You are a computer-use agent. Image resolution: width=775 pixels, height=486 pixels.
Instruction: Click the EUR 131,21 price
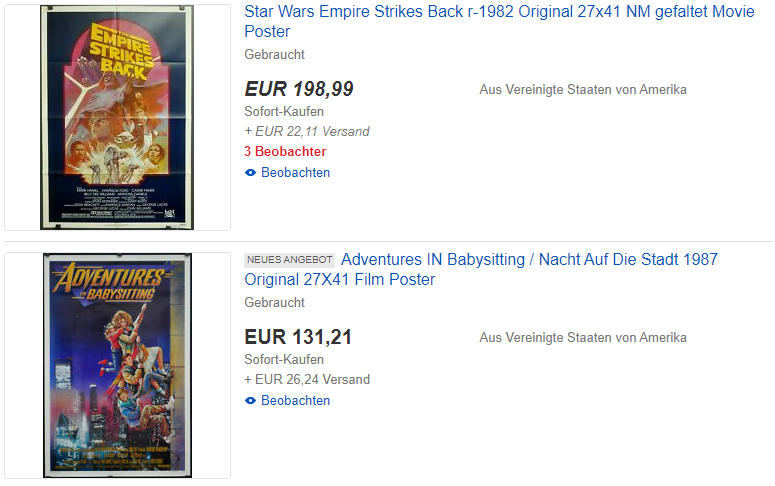pyautogui.click(x=298, y=337)
